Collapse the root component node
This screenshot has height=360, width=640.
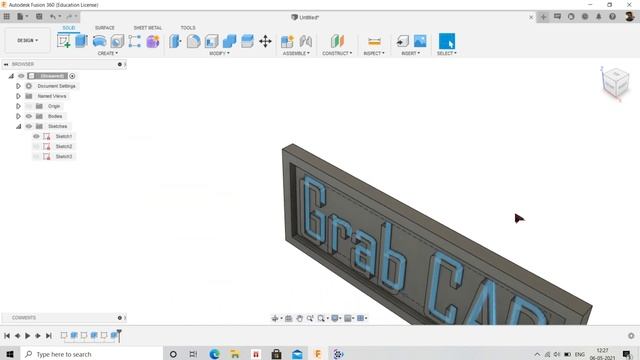pyautogui.click(x=11, y=76)
